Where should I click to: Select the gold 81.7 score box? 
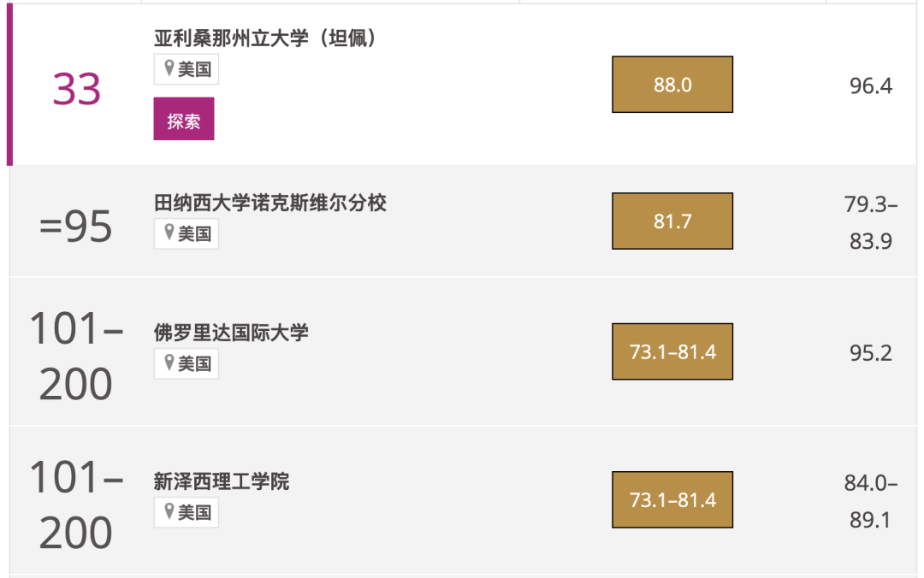pyautogui.click(x=672, y=221)
